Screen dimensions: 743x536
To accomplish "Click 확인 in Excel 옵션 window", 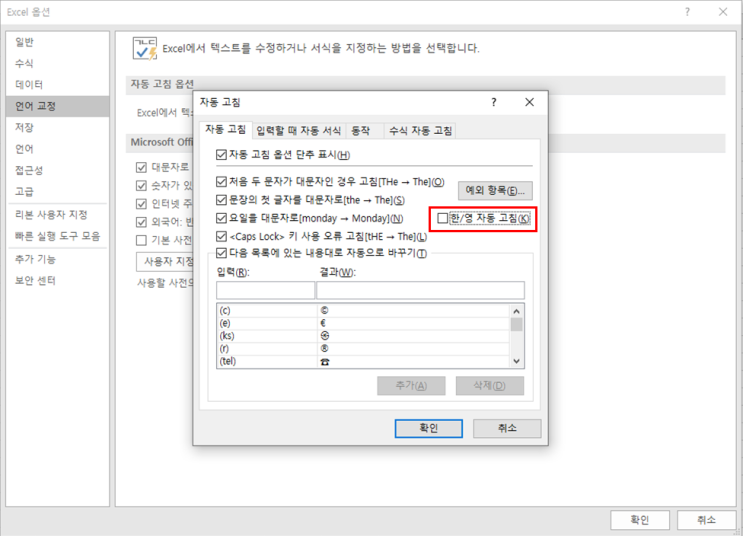I will pos(640,520).
